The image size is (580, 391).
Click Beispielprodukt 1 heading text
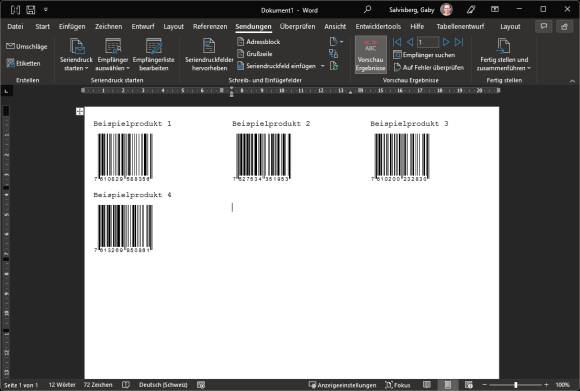[x=132, y=124]
